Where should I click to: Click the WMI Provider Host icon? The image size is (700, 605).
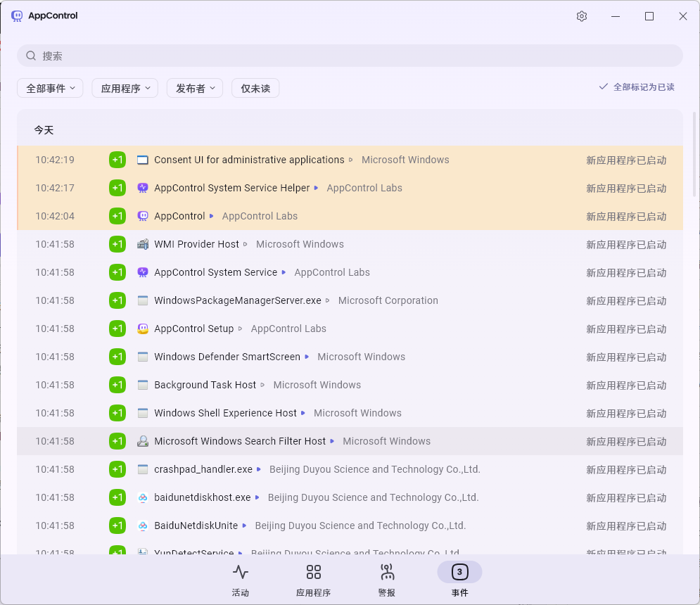click(x=142, y=244)
